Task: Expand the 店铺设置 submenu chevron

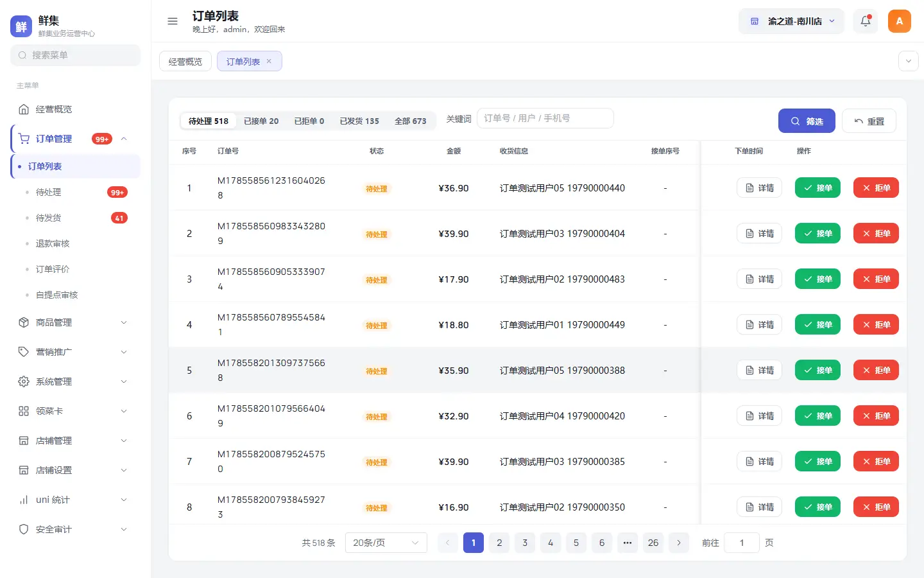Action: [x=124, y=470]
